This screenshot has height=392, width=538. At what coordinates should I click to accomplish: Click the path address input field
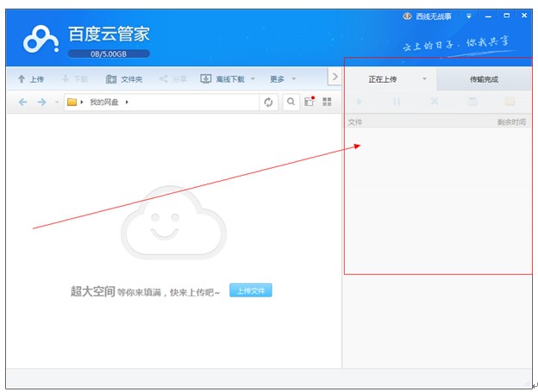[161, 102]
